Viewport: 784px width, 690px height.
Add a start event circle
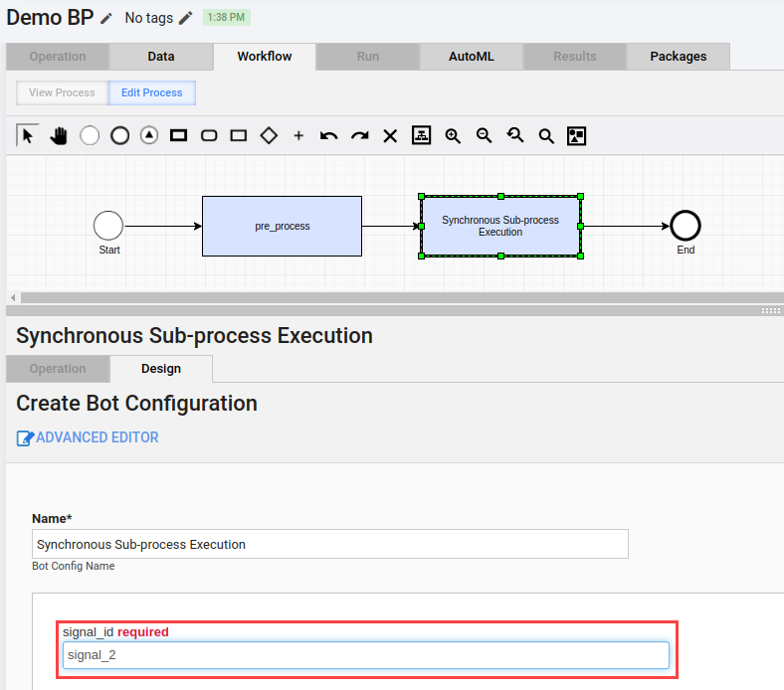coord(90,135)
